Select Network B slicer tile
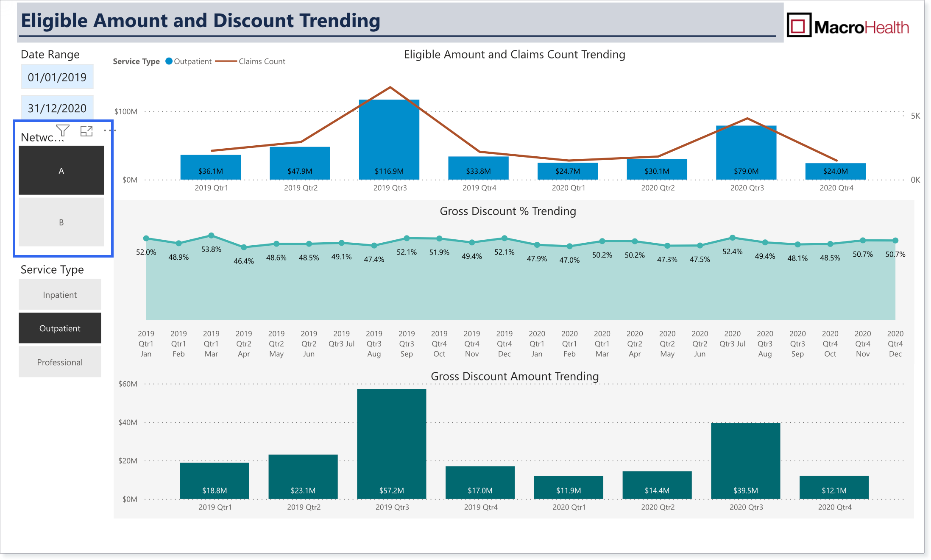Image resolution: width=931 pixels, height=560 pixels. tap(61, 222)
